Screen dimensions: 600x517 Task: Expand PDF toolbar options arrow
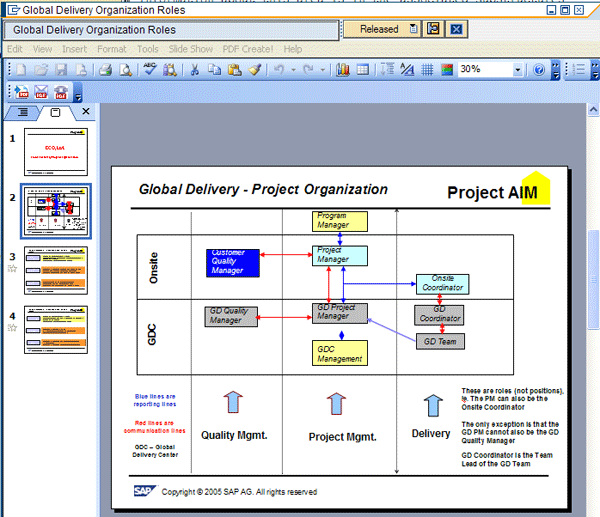(78, 93)
